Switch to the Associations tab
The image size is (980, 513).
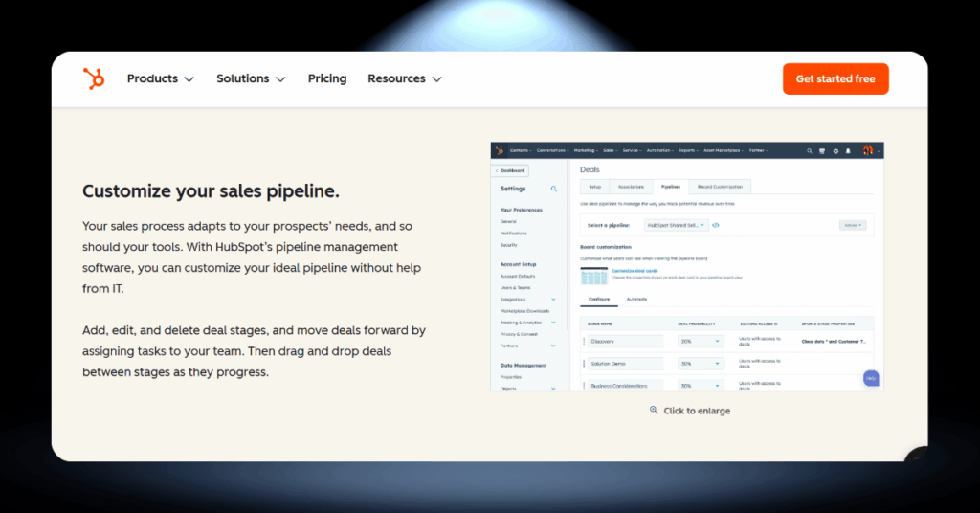632,187
